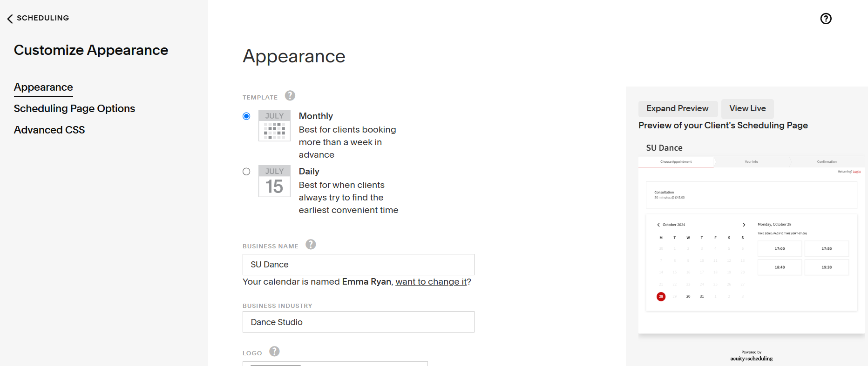Click the Log in link in the preview
The width and height of the screenshot is (868, 366).
point(858,171)
